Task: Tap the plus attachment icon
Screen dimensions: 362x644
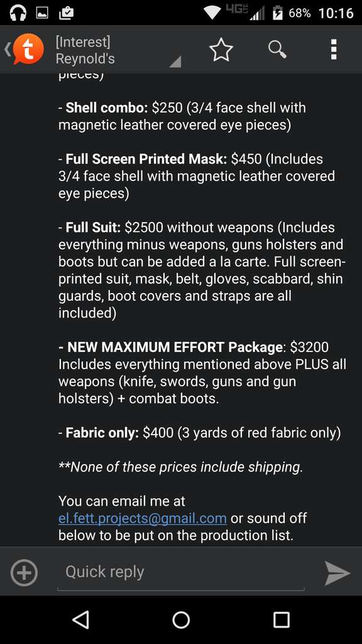Action: coord(24,572)
